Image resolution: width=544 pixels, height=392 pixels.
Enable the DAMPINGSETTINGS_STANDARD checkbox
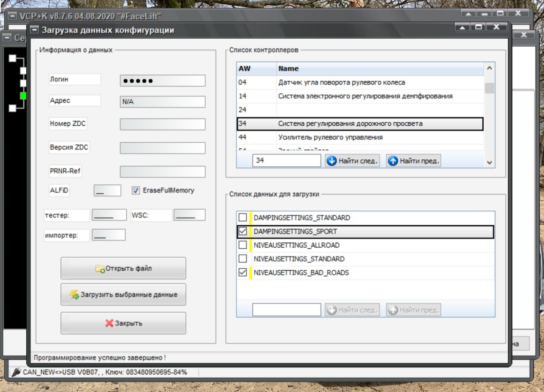243,217
